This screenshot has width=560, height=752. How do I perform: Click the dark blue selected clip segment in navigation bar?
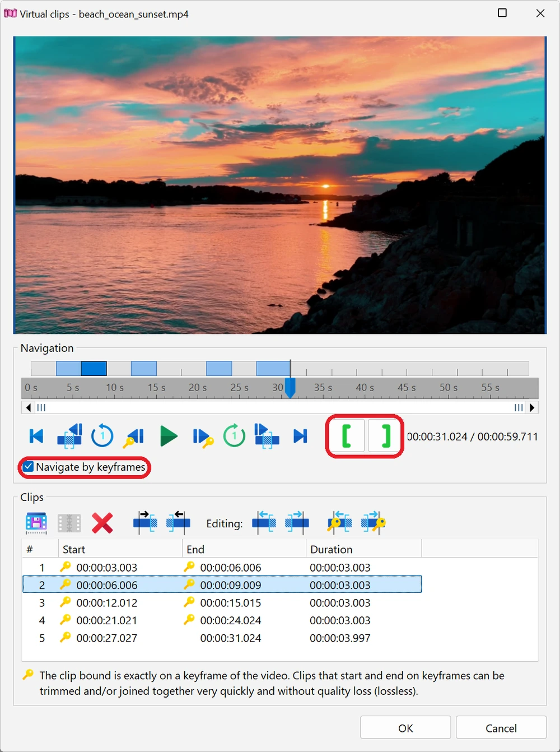tap(94, 368)
